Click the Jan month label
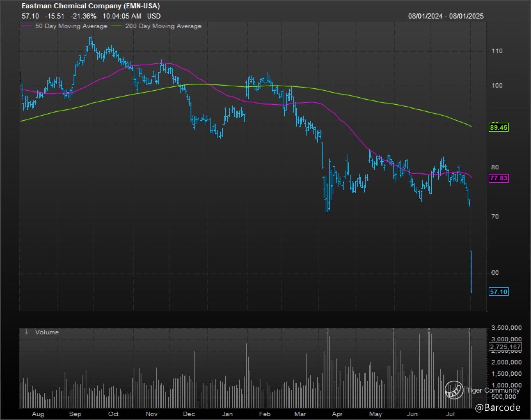Image resolution: width=531 pixels, height=420 pixels. pyautogui.click(x=227, y=414)
